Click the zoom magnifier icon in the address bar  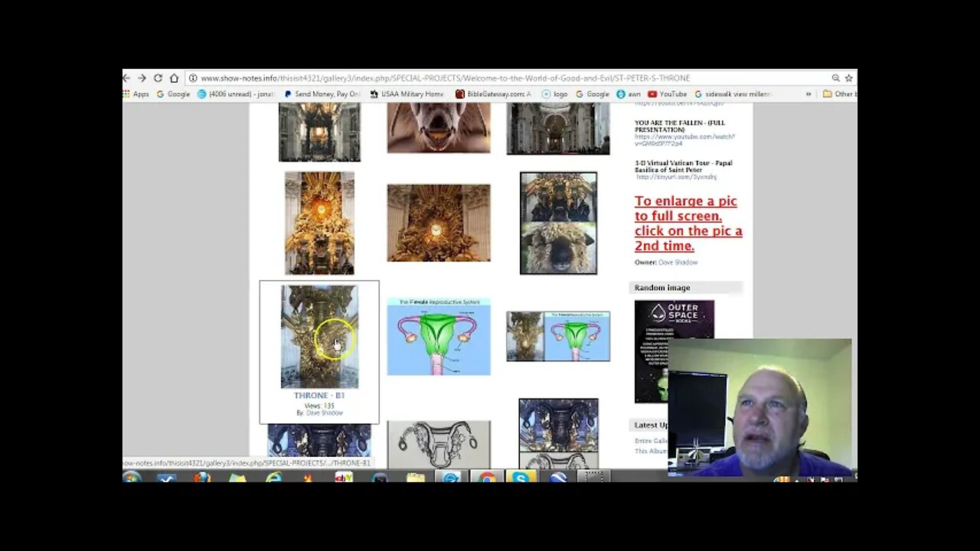click(x=835, y=78)
